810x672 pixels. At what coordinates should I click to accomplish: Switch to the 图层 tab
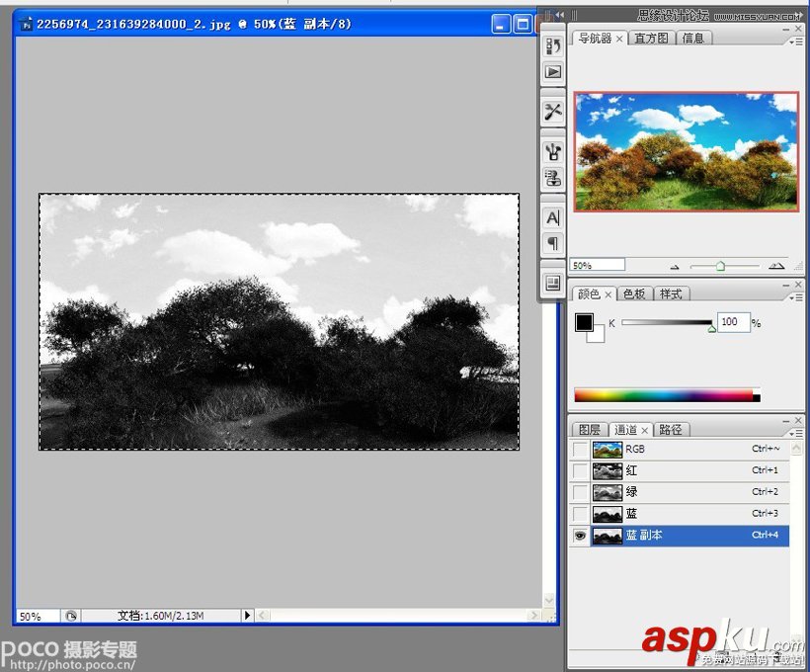589,430
